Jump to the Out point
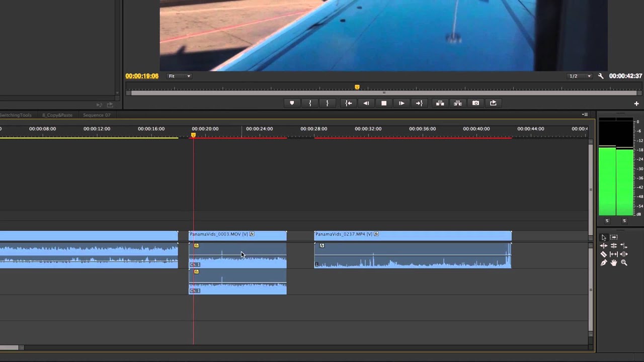 [x=419, y=103]
